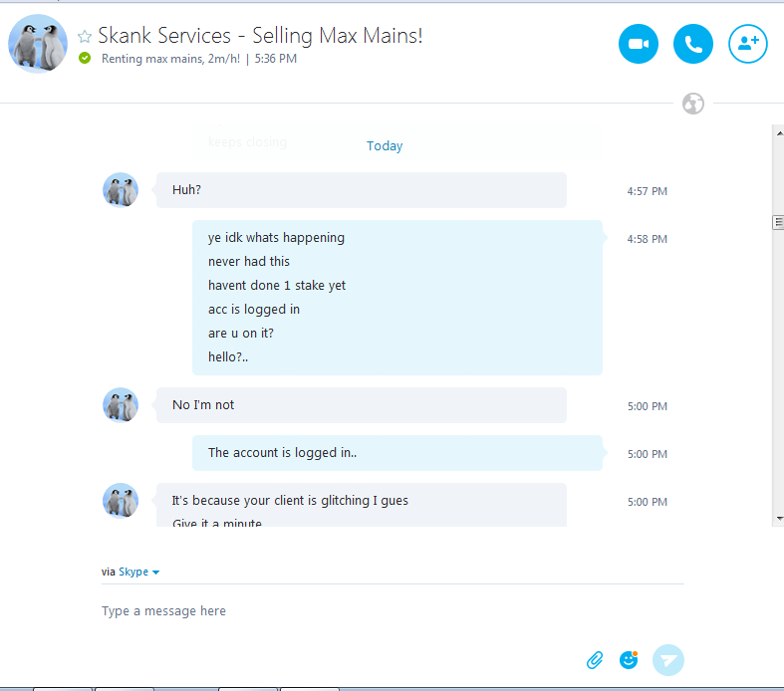Attach a file using the paperclip icon
Viewport: 784px width, 691px height.
(595, 659)
